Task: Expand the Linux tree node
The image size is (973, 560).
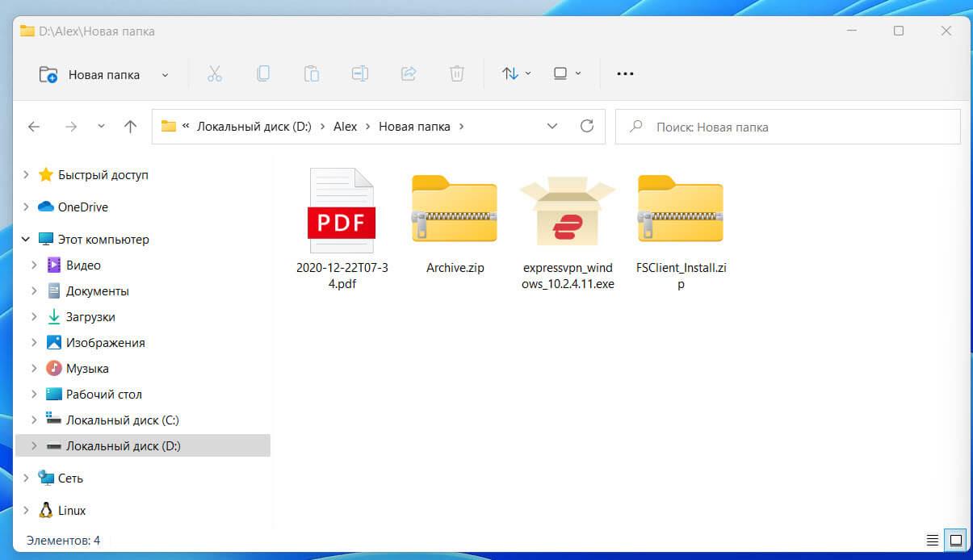Action: (x=26, y=511)
